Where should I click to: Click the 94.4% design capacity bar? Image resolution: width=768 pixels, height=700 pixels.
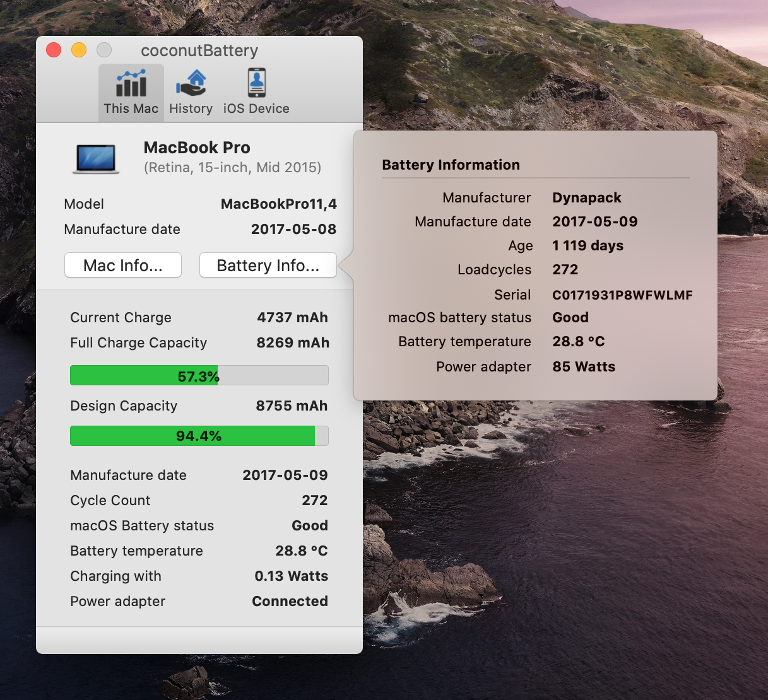point(199,436)
